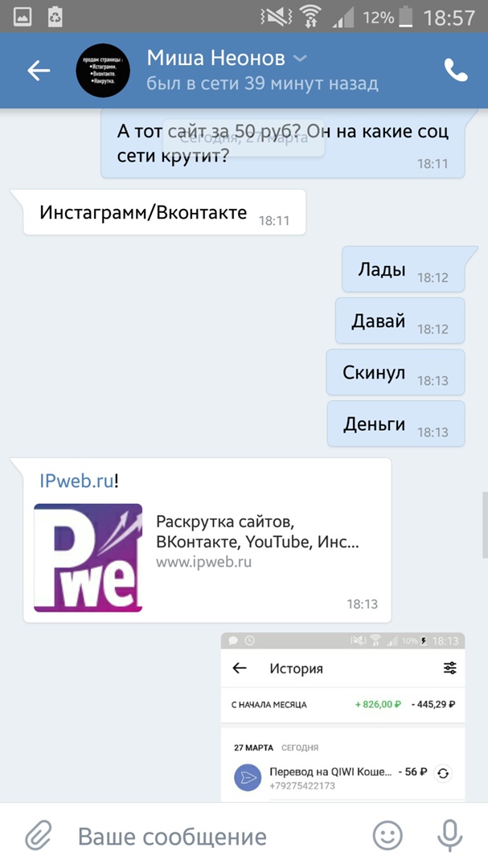Open the www.ipweb.ru link preview text
The width and height of the screenshot is (488, 868).
point(204,562)
